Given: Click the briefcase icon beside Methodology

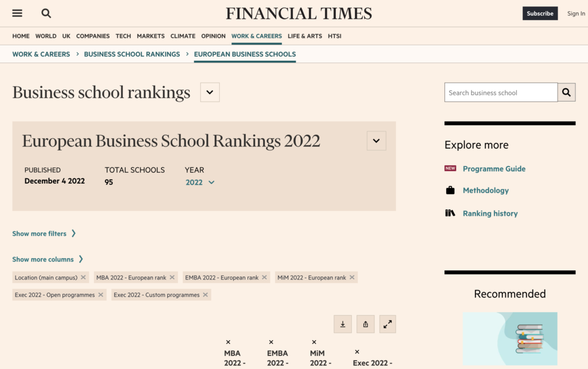Looking at the screenshot, I should 450,191.
